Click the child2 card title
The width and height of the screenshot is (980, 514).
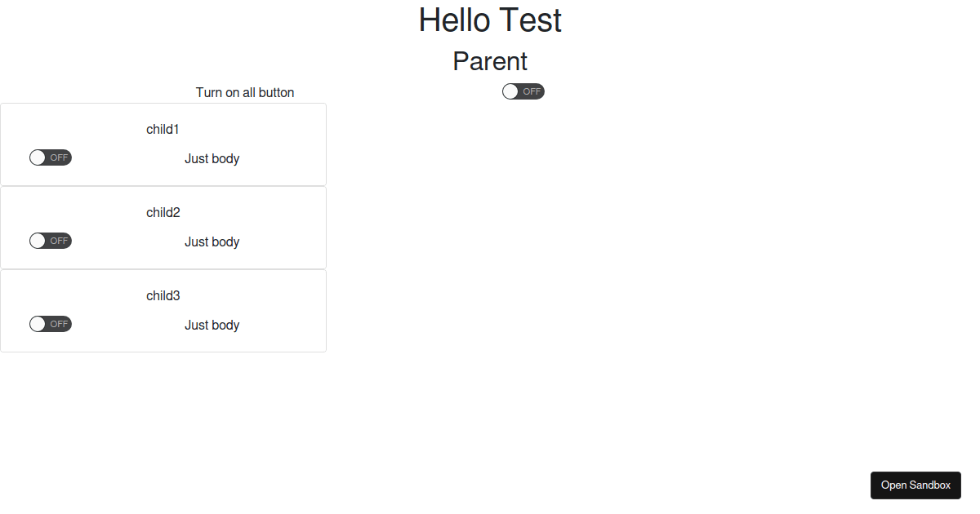click(163, 212)
